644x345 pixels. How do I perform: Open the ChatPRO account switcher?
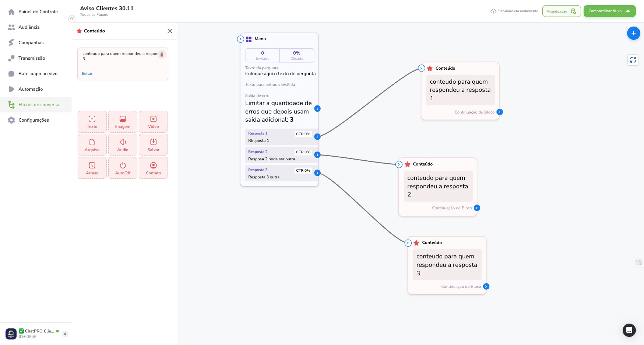tap(65, 334)
